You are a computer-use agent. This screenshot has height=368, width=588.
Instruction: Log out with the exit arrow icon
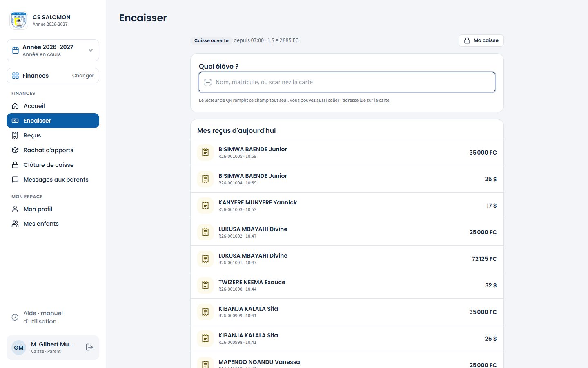click(89, 348)
